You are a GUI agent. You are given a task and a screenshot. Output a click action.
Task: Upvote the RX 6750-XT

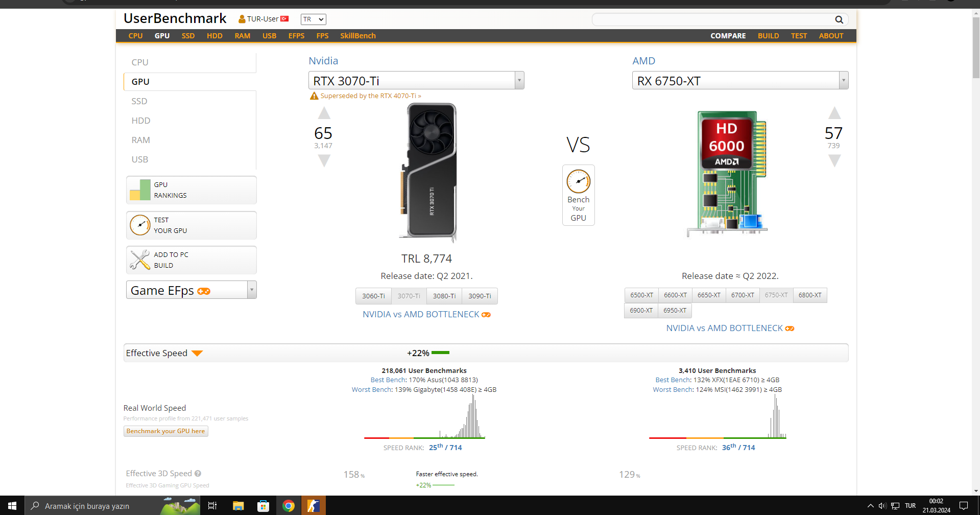pyautogui.click(x=834, y=113)
